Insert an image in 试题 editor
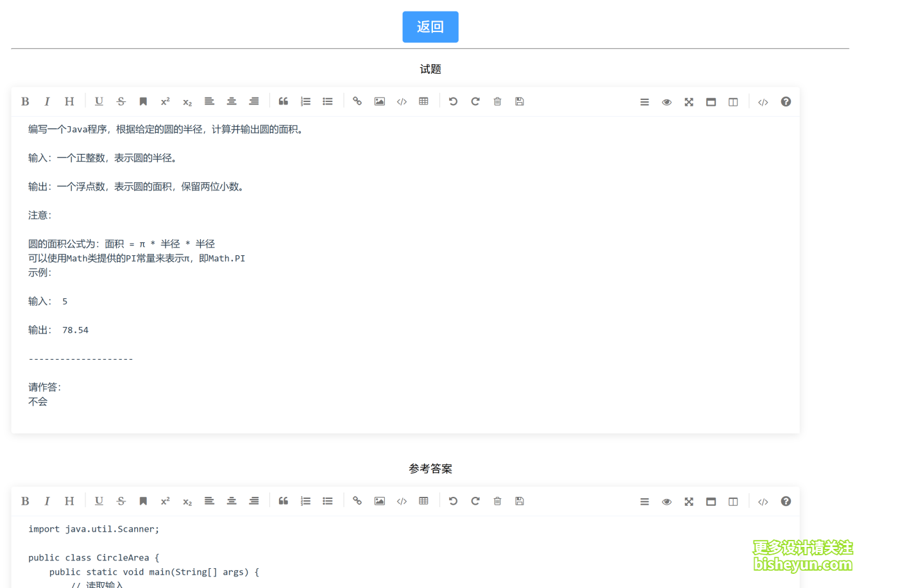This screenshot has width=898, height=588. pos(380,101)
